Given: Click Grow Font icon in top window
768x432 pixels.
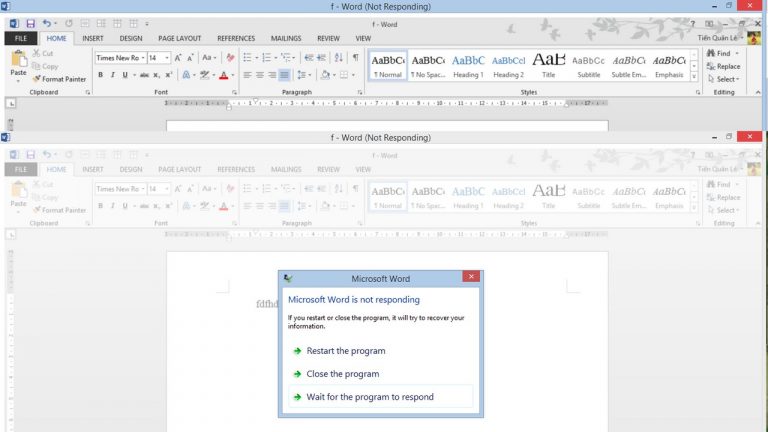Looking at the screenshot, I should [178, 58].
